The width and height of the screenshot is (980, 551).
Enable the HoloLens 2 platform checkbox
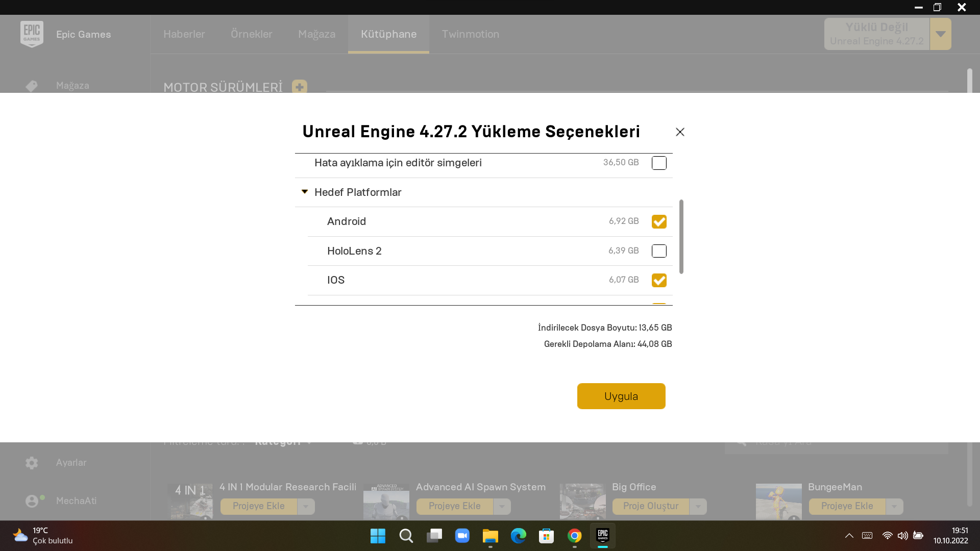pos(659,251)
